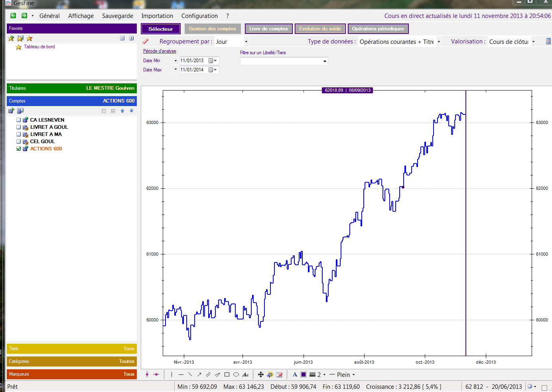This screenshot has width=552, height=392.
Task: Select the rectangle drawing tool
Action: coord(227,374)
